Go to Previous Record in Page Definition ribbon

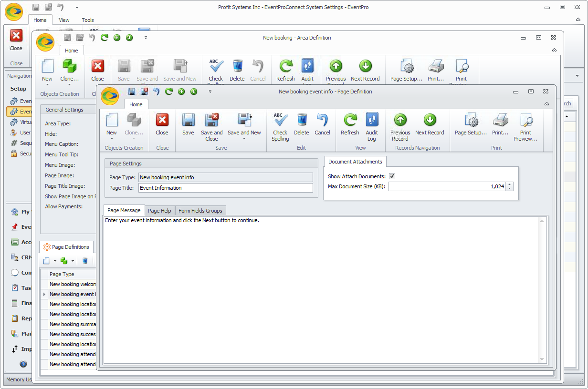(400, 127)
